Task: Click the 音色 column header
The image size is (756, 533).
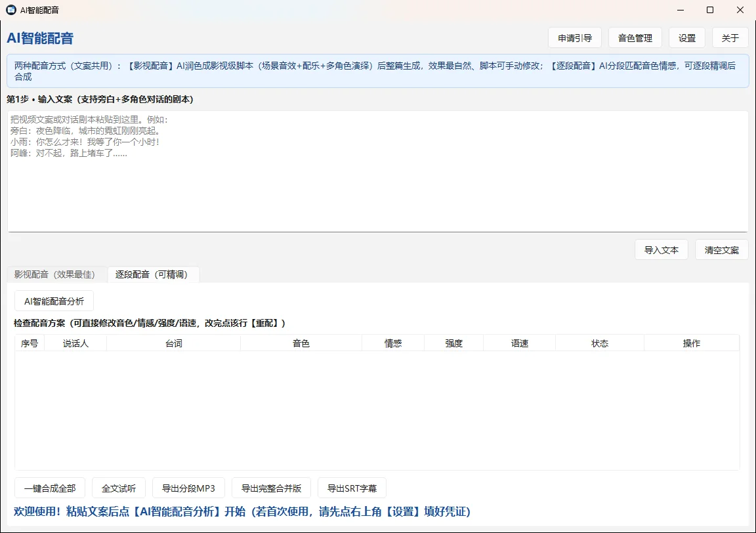Action: (x=301, y=343)
